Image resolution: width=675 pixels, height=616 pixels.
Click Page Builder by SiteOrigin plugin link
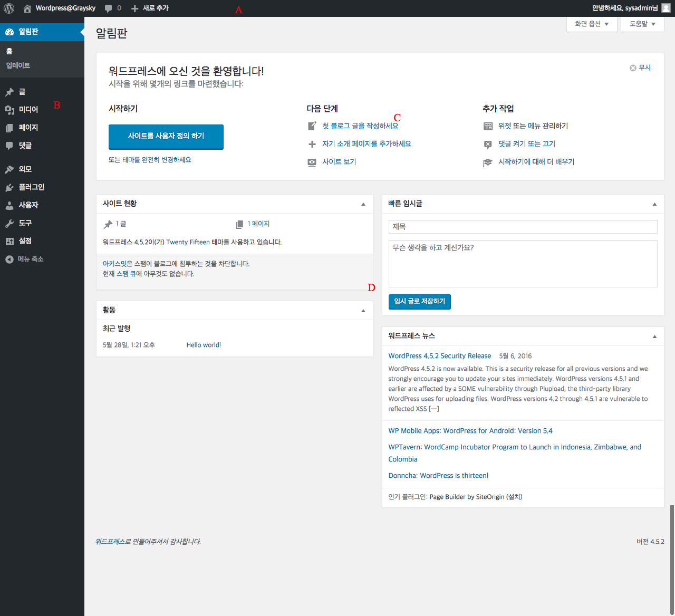tap(467, 497)
